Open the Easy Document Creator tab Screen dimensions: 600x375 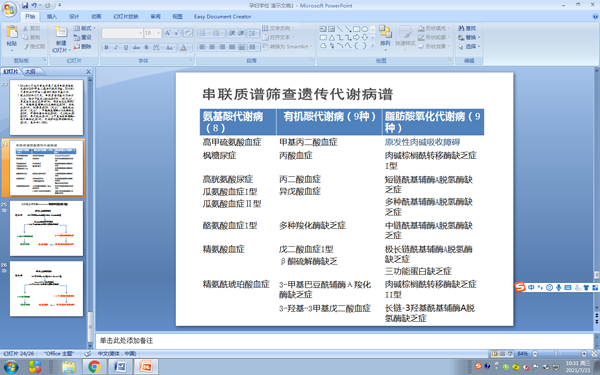click(222, 16)
